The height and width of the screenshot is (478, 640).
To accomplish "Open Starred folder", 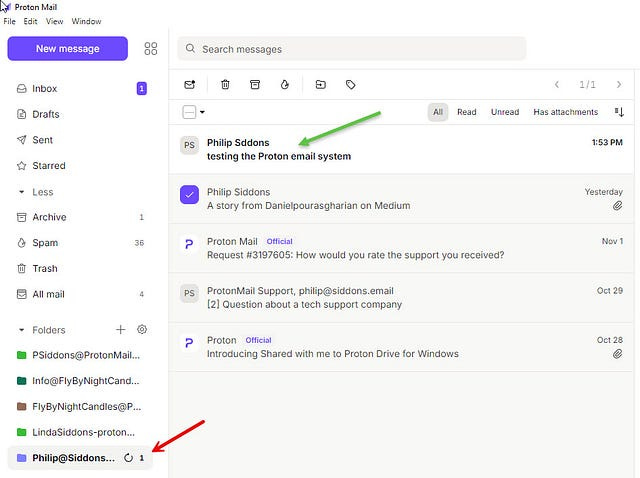I will tap(80, 166).
